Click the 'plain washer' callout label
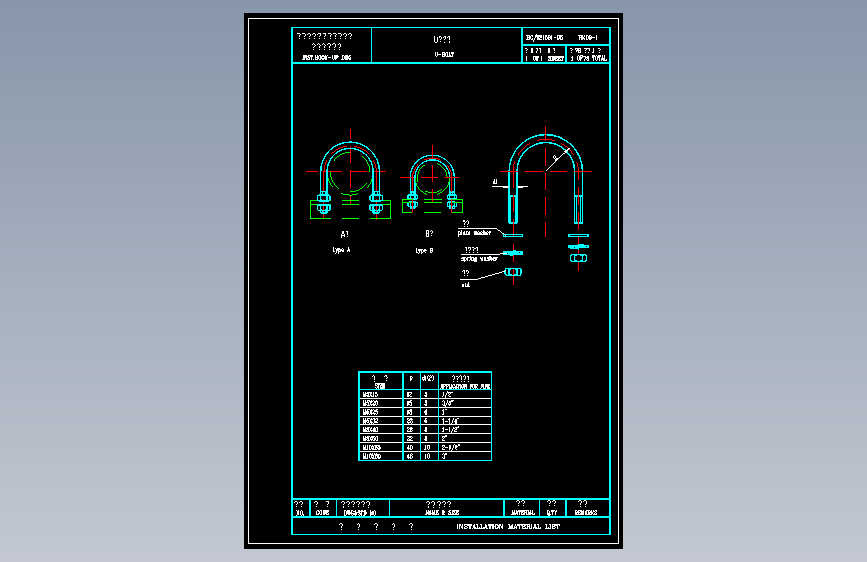Screen dimensions: 867x562 click(474, 233)
